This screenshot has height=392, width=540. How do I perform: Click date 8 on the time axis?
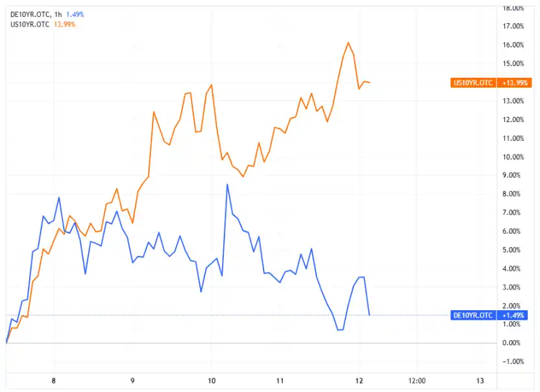coord(55,380)
